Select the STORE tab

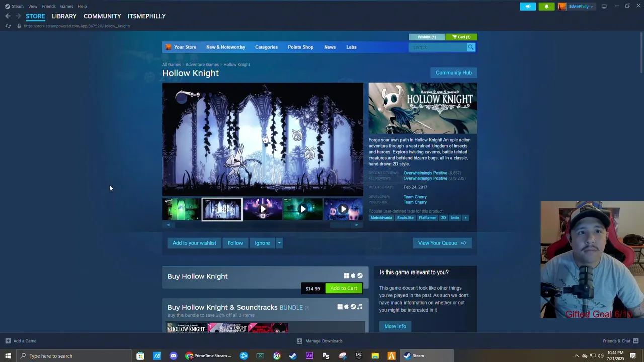[35, 16]
